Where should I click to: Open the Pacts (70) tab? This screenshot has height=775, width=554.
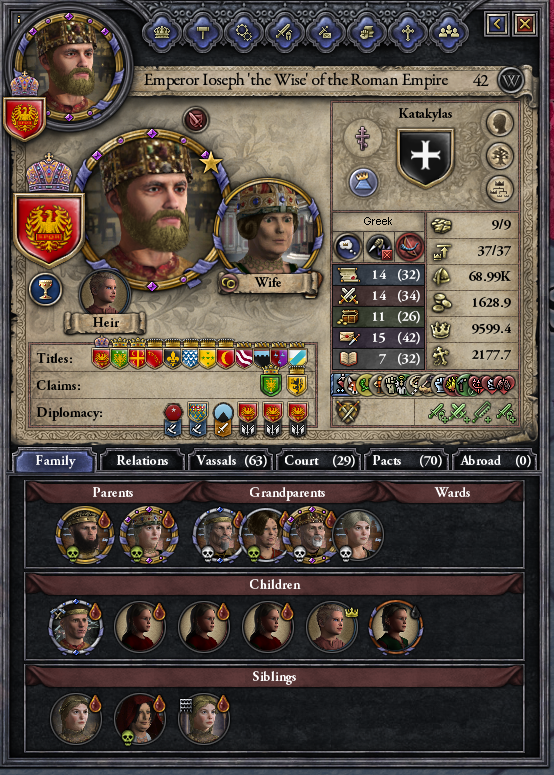coord(407,461)
